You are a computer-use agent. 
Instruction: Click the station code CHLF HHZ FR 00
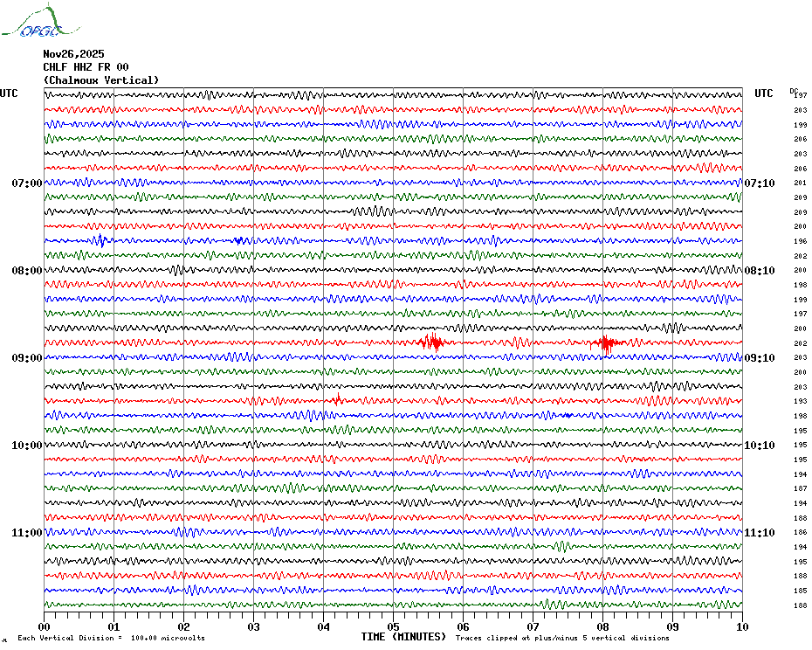pyautogui.click(x=86, y=67)
